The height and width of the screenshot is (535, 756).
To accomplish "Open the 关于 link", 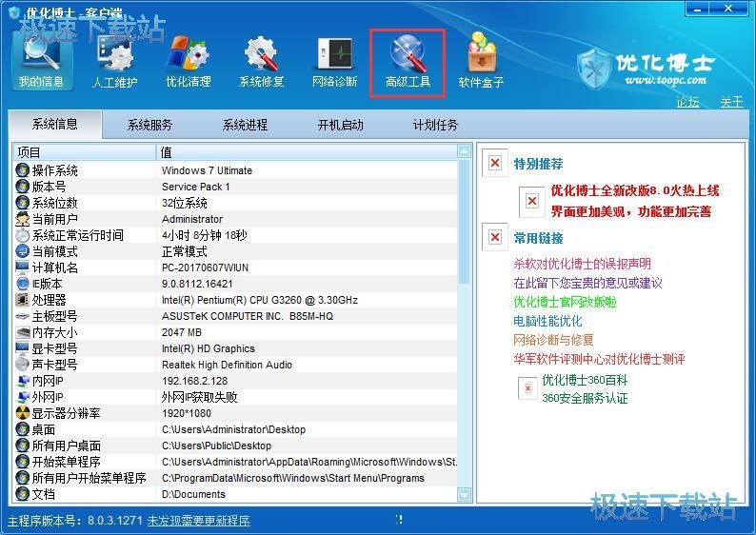I will click(732, 102).
